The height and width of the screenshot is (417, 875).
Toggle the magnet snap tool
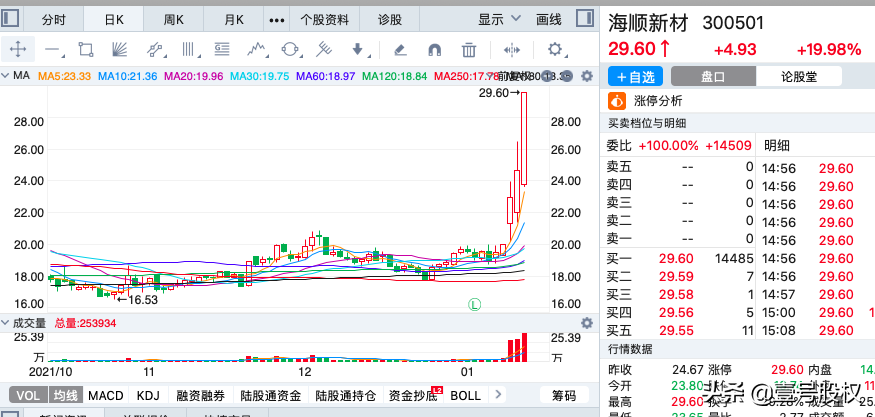[x=434, y=50]
